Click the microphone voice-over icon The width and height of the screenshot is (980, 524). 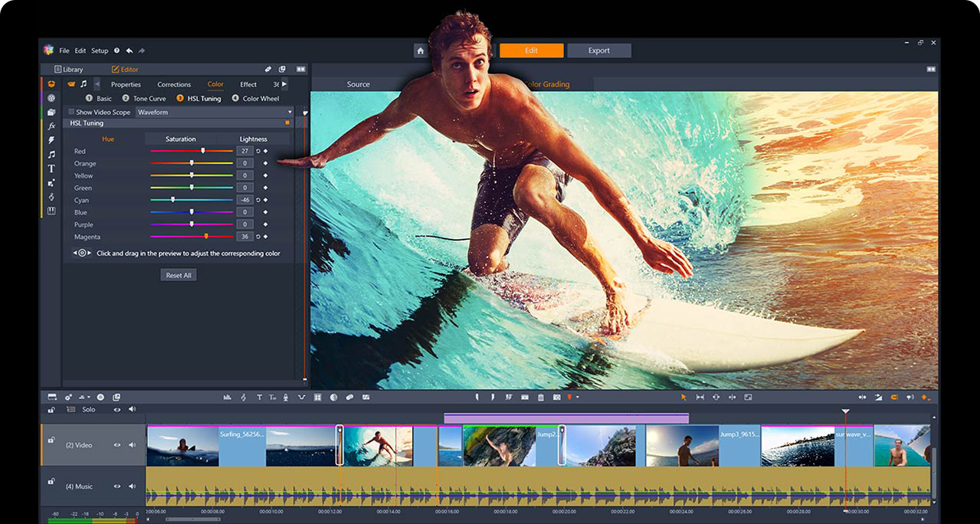click(285, 397)
